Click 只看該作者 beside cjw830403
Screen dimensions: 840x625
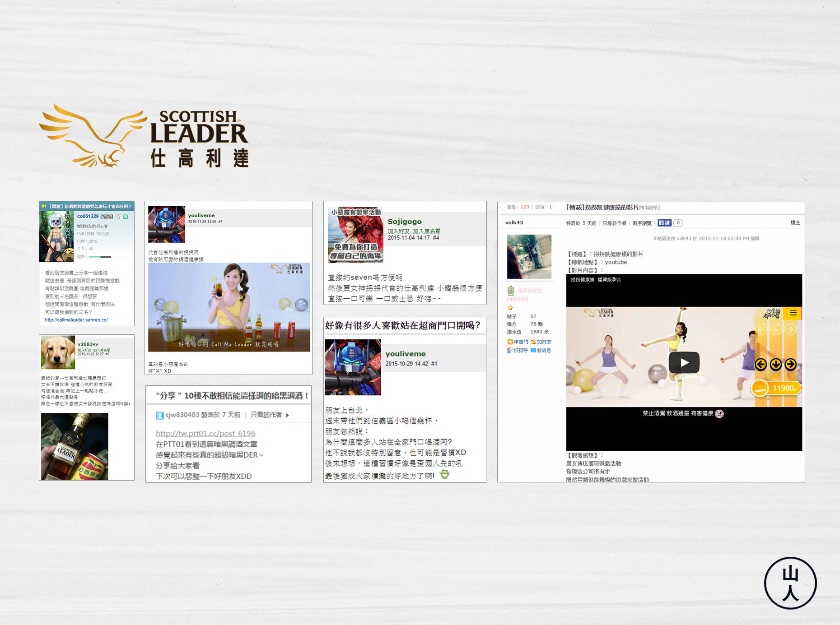pos(266,415)
